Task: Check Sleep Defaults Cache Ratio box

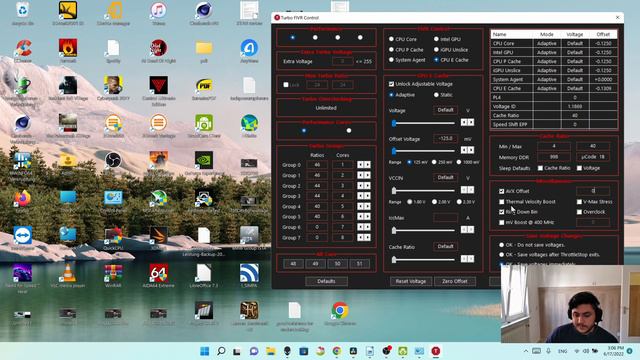Action: [x=540, y=168]
